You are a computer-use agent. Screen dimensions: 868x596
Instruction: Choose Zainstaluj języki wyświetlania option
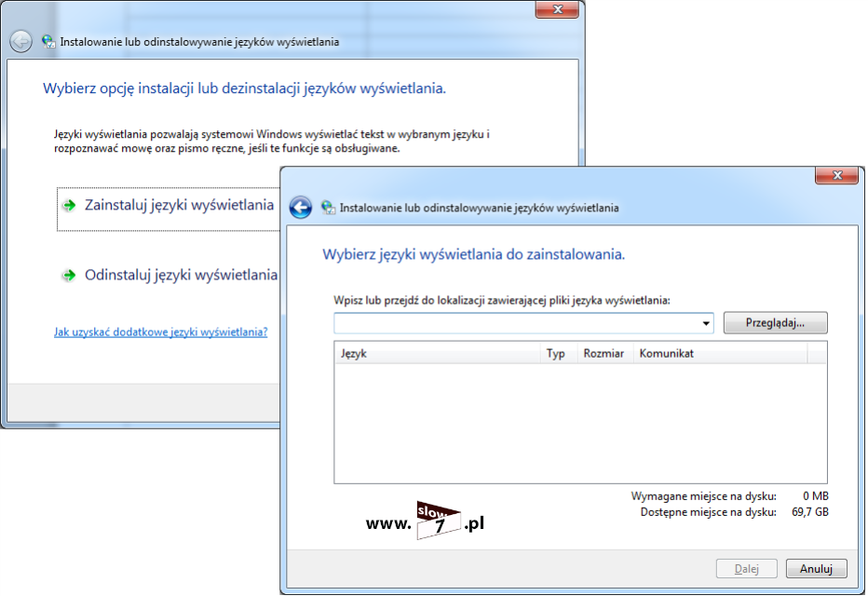[169, 210]
